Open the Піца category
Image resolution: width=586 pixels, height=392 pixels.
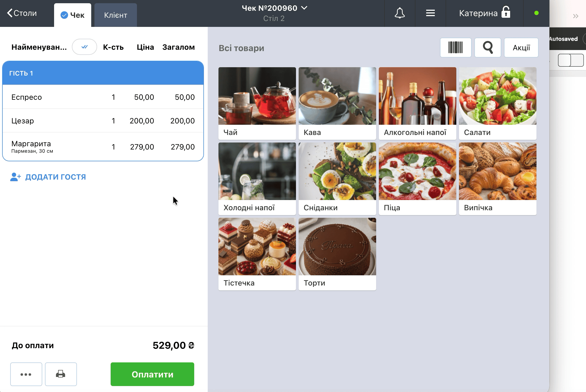[418, 179]
